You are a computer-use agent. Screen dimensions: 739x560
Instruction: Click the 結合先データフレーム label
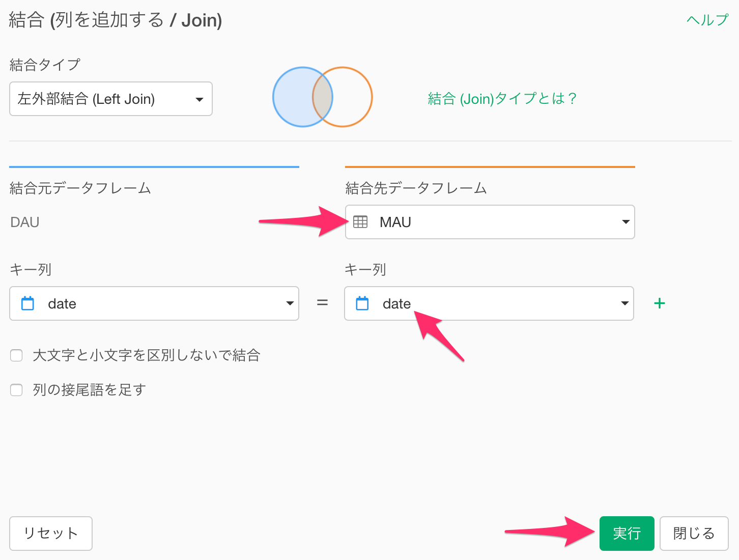point(416,188)
